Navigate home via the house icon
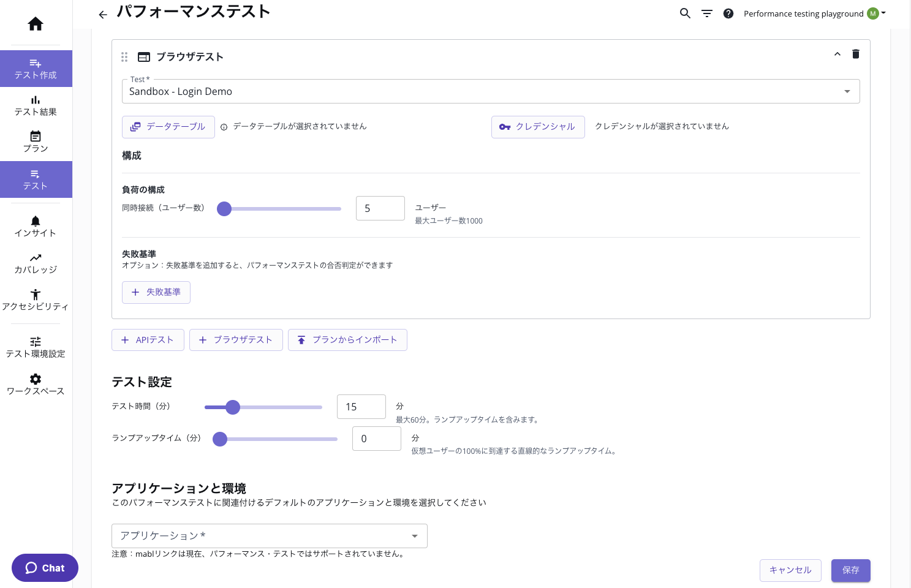The image size is (911, 588). click(35, 24)
